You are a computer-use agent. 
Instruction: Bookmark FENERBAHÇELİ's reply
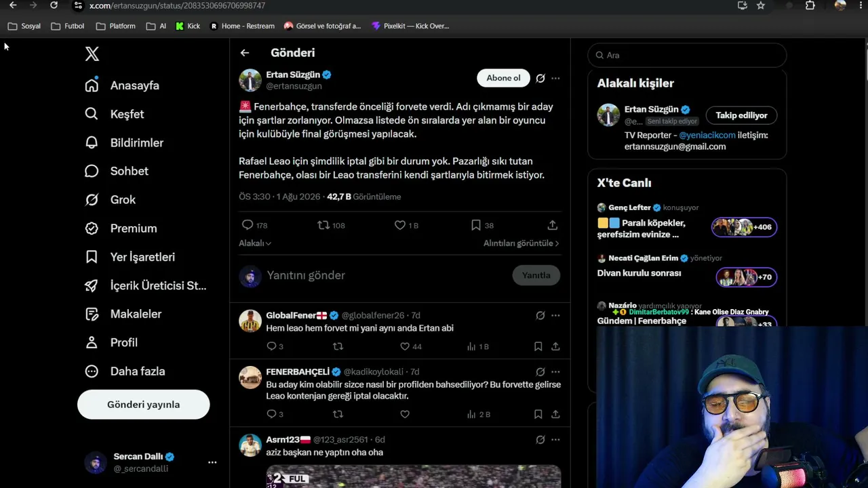tap(538, 414)
